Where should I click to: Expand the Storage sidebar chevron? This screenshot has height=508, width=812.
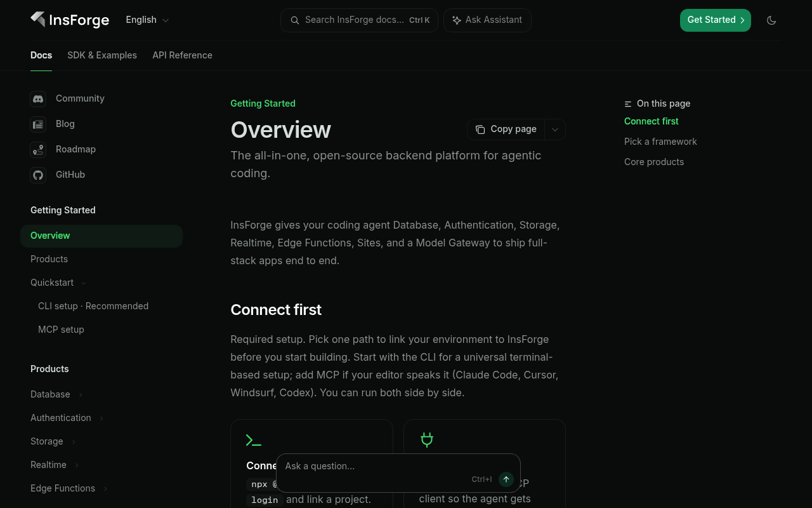[74, 442]
